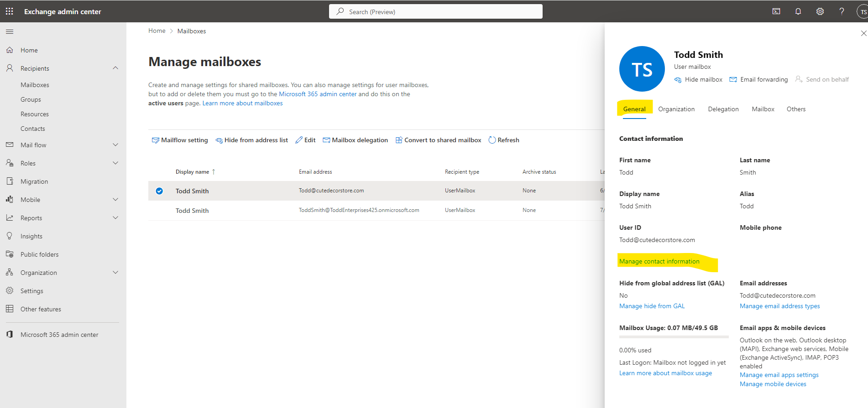This screenshot has height=408, width=868.
Task: Uncheck the Todd@cutedecorstore.com row checkbox
Action: [159, 191]
